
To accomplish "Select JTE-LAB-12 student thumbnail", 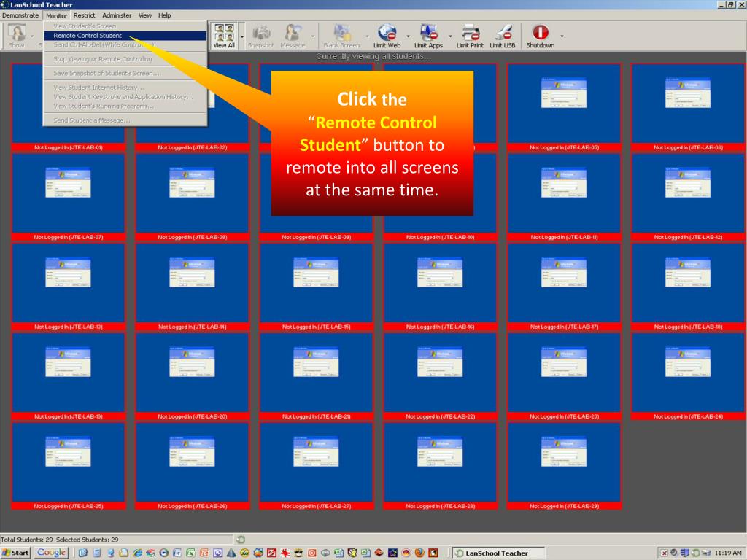I will click(688, 197).
